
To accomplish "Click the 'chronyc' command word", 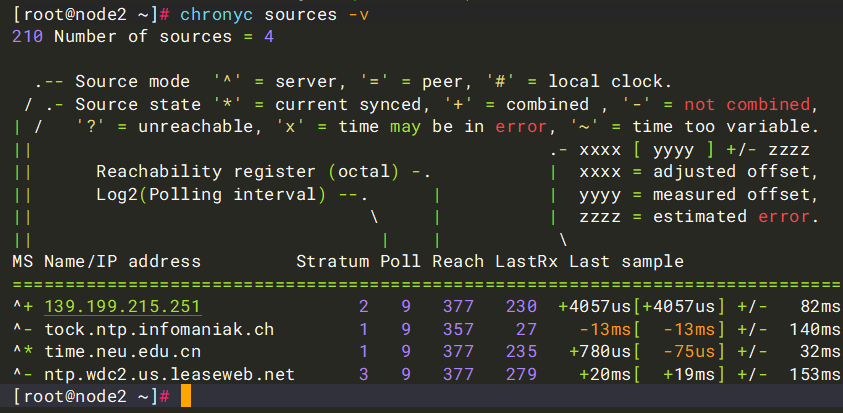I will coord(217,15).
